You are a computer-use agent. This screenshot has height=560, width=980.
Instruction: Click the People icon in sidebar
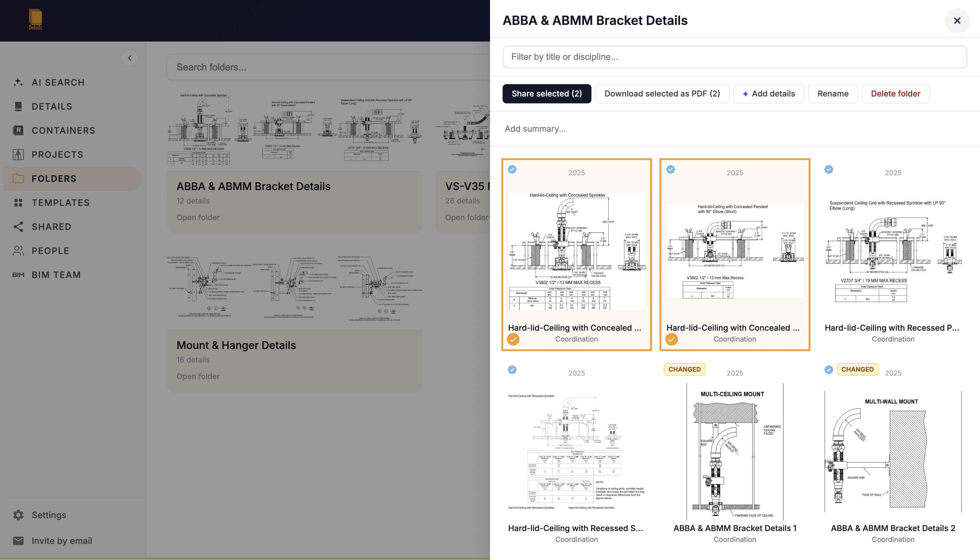[x=18, y=251]
